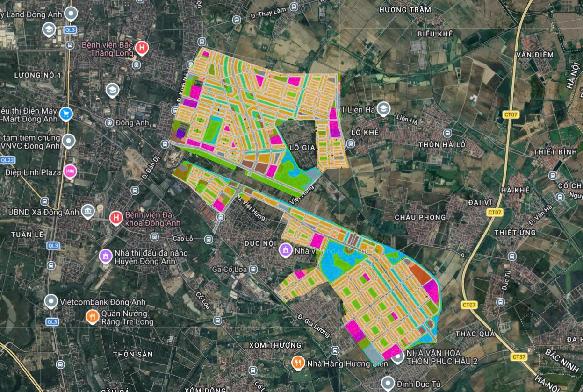Open Bệnh viện Bắc Thăng Long hospital marker
This screenshot has width=583, height=392.
(142, 48)
